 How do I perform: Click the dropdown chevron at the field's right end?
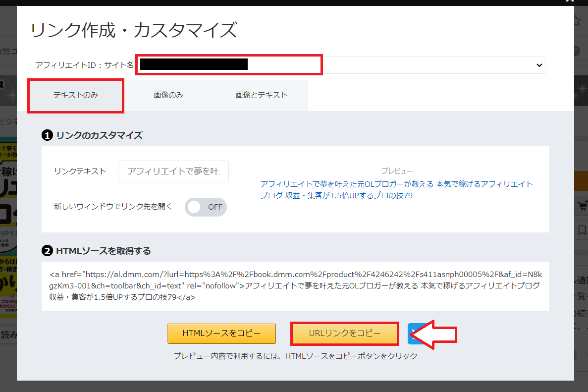pyautogui.click(x=539, y=65)
